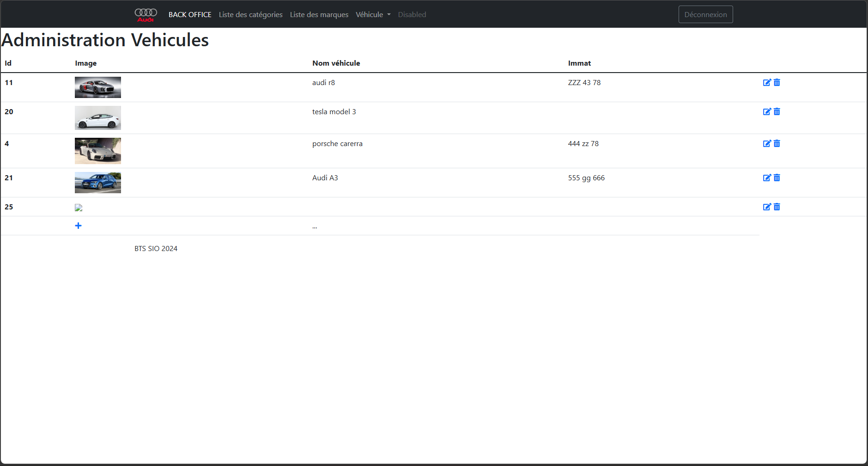Image resolution: width=868 pixels, height=466 pixels.
Task: Select immat 'ZZZ 43 78'
Action: pyautogui.click(x=584, y=83)
